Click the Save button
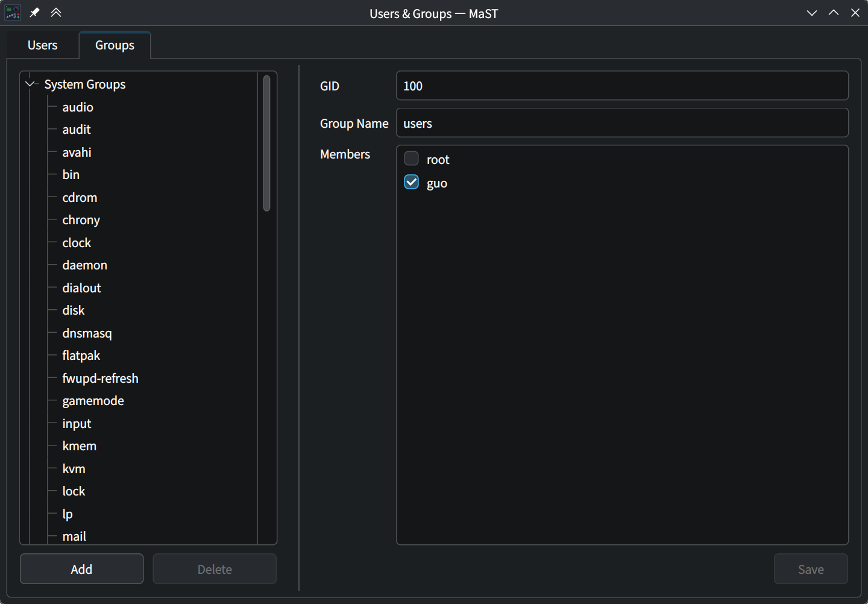Screen dimensions: 868x604 point(811,569)
